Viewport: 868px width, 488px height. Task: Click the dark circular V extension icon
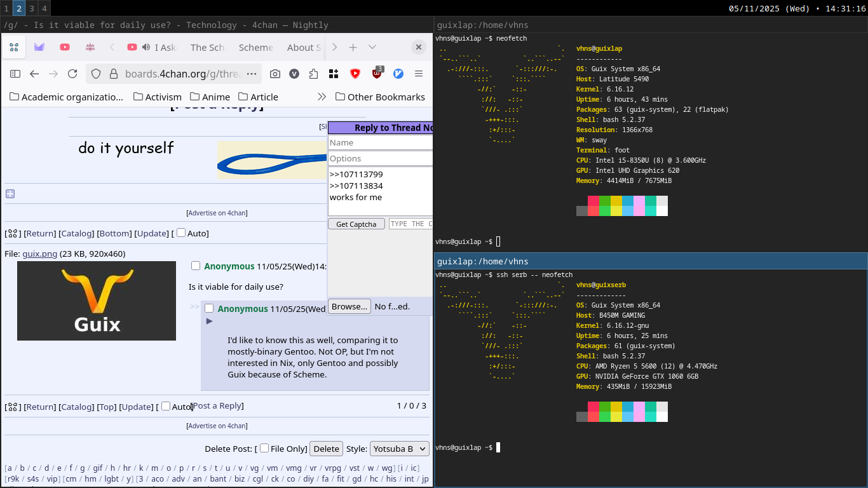(294, 74)
